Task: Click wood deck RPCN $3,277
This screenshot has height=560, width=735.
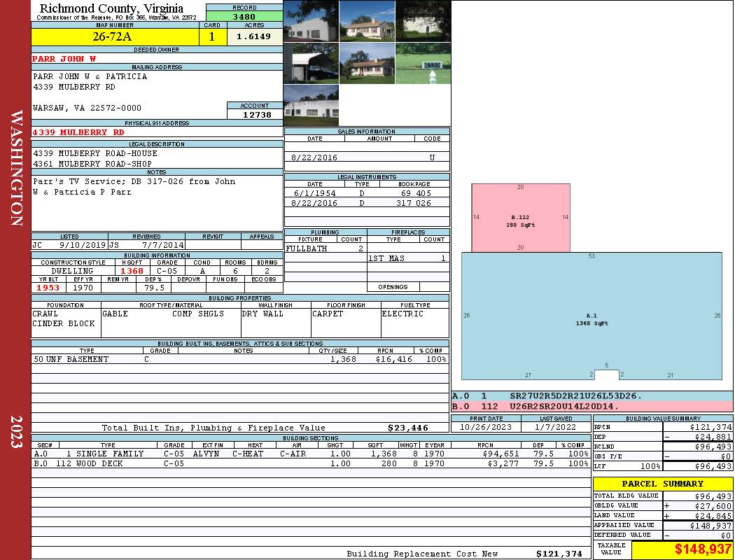Action: [503, 463]
